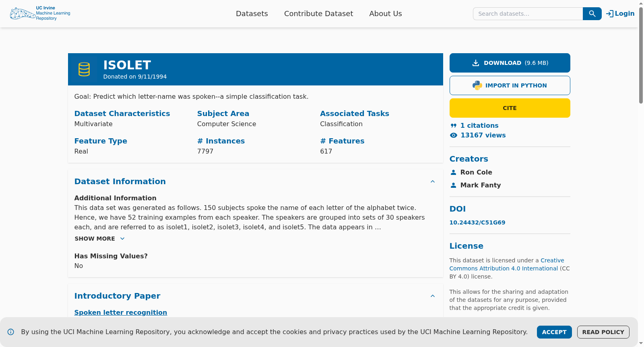Screen dimensions: 644x347
Task: Accept the cookie policy
Action: pyautogui.click(x=554, y=332)
